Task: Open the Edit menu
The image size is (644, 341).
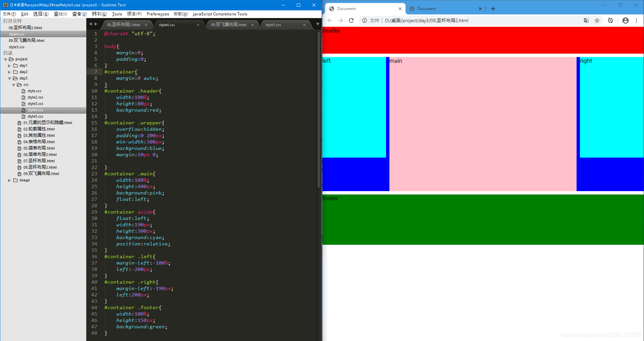Action: pos(24,14)
